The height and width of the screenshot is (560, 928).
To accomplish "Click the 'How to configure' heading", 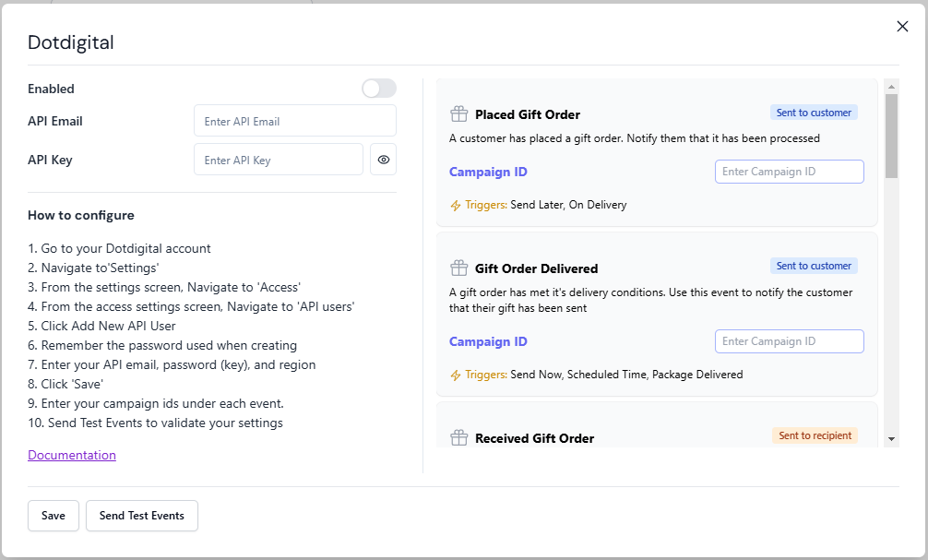I will coord(81,216).
